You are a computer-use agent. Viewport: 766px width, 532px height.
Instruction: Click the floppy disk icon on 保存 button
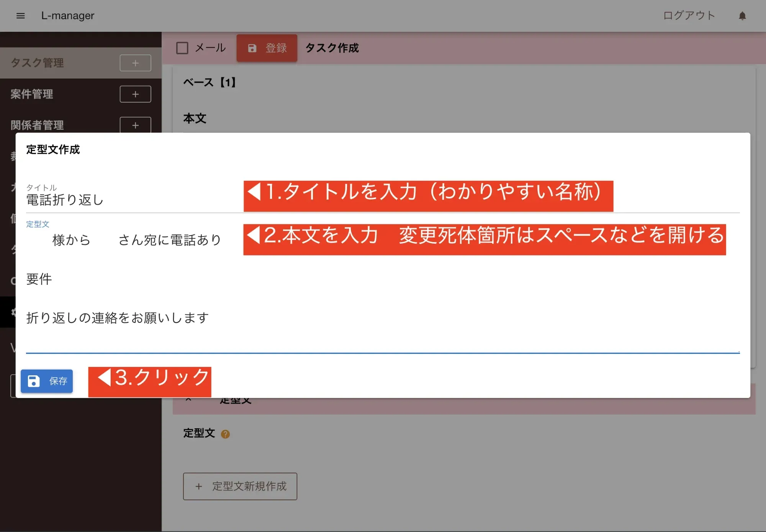34,381
